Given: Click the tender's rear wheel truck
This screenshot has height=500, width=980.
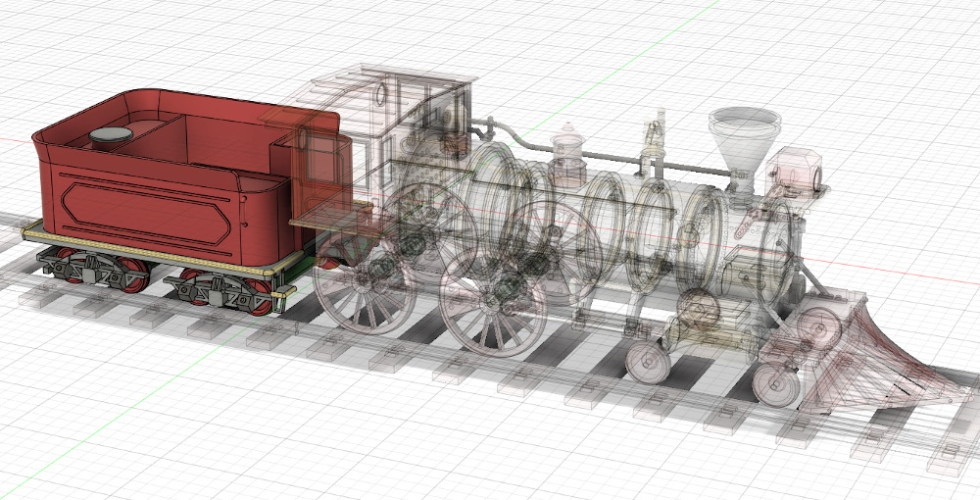Looking at the screenshot, I should 94,272.
